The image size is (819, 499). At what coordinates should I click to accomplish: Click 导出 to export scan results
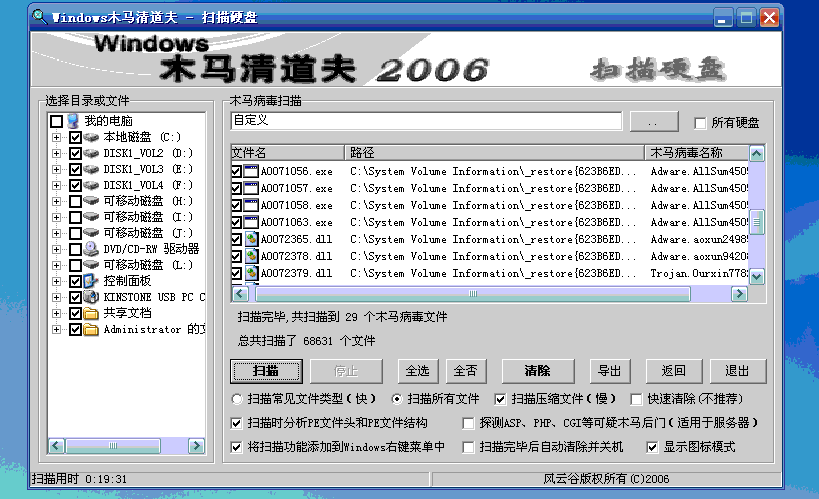coord(610,371)
